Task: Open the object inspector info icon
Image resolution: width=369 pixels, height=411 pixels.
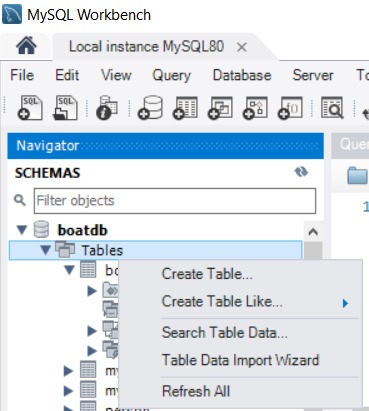Action: tap(107, 107)
